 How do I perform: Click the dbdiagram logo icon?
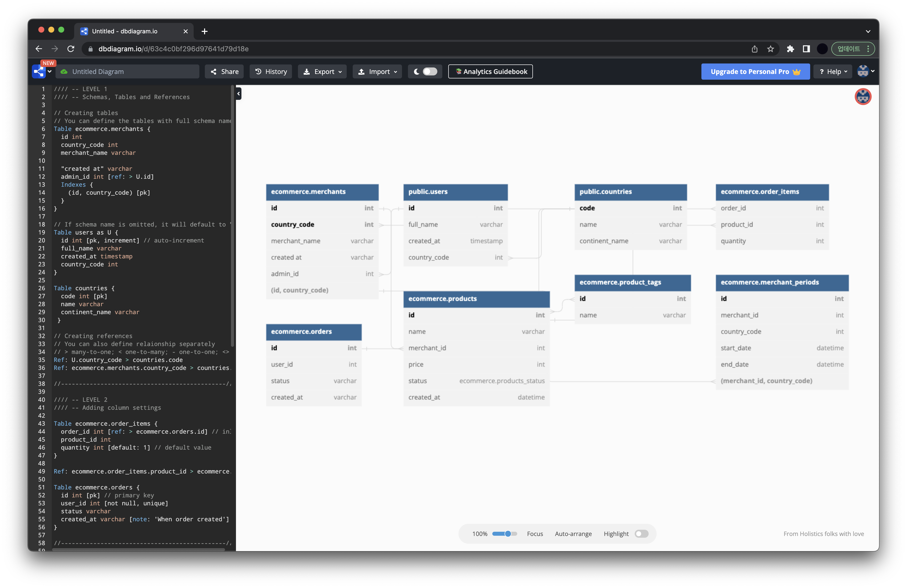39,71
